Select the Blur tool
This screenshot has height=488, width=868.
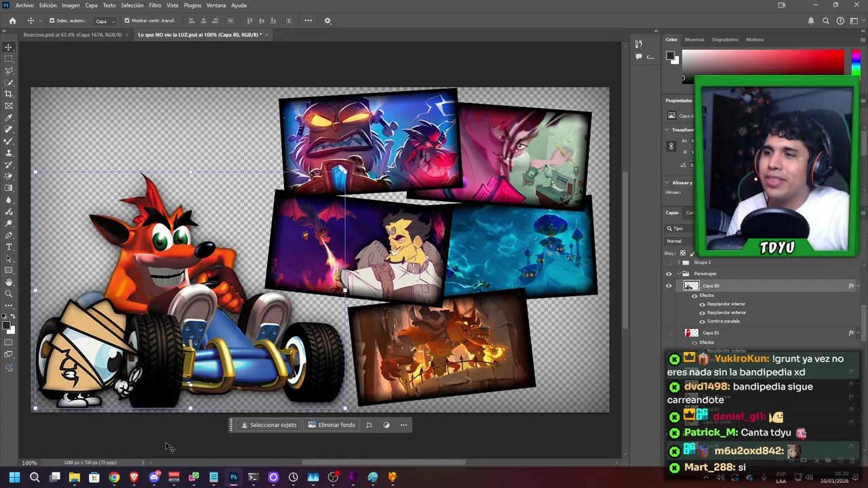click(9, 200)
